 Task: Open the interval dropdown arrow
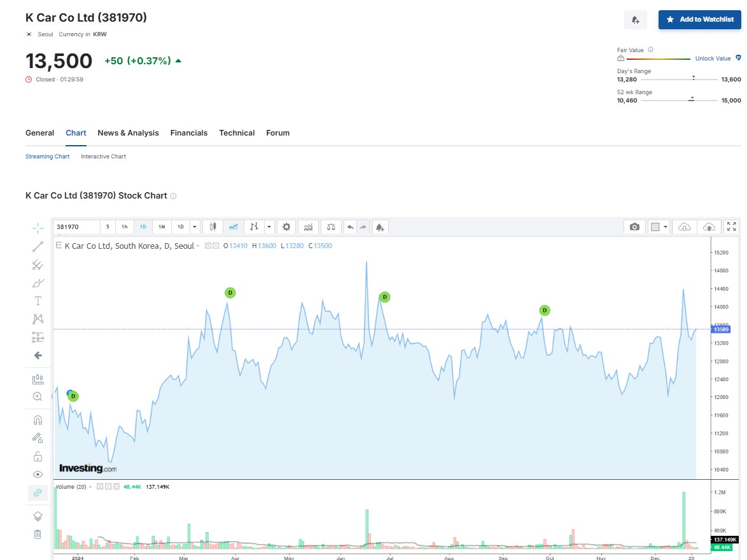click(x=194, y=227)
